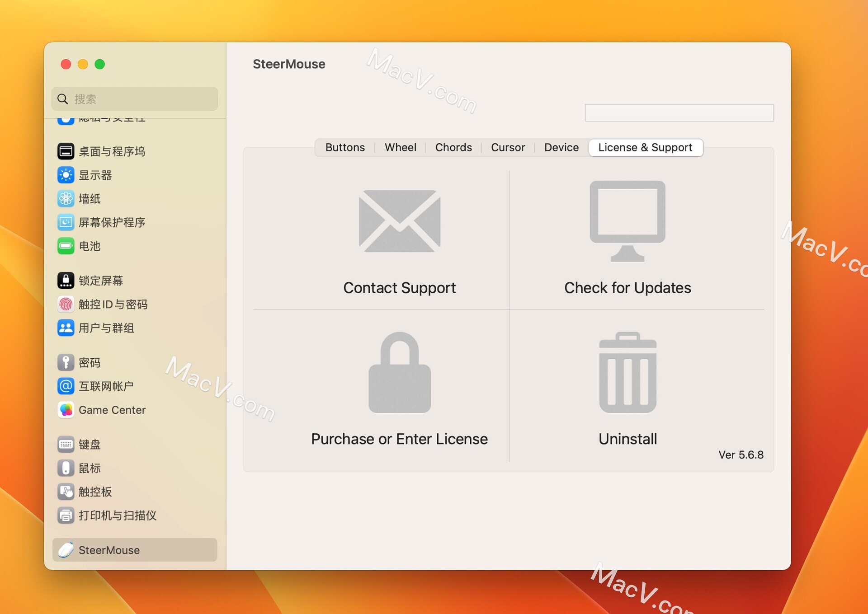Open Lock Screen (锁定屏幕) sidebar icon
This screenshot has width=868, height=614.
point(66,281)
